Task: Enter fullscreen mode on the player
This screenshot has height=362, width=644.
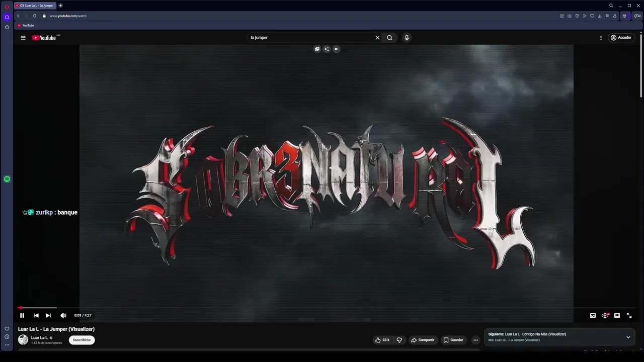Action: [629, 315]
